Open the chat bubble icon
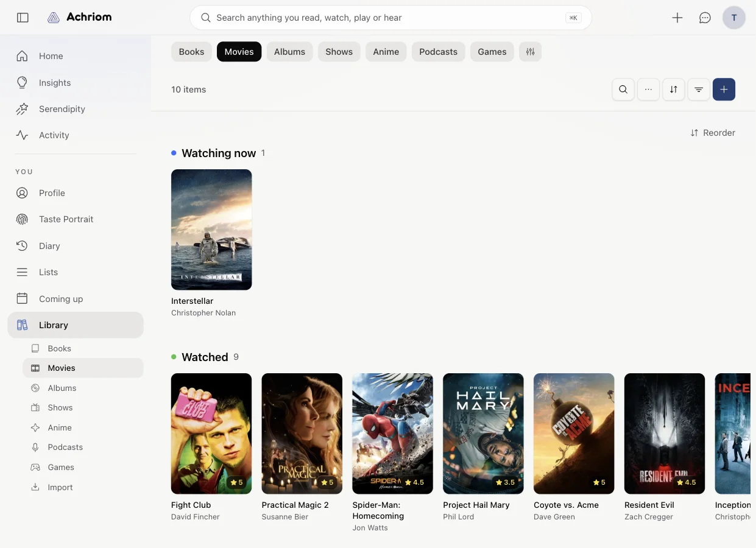 (x=705, y=18)
